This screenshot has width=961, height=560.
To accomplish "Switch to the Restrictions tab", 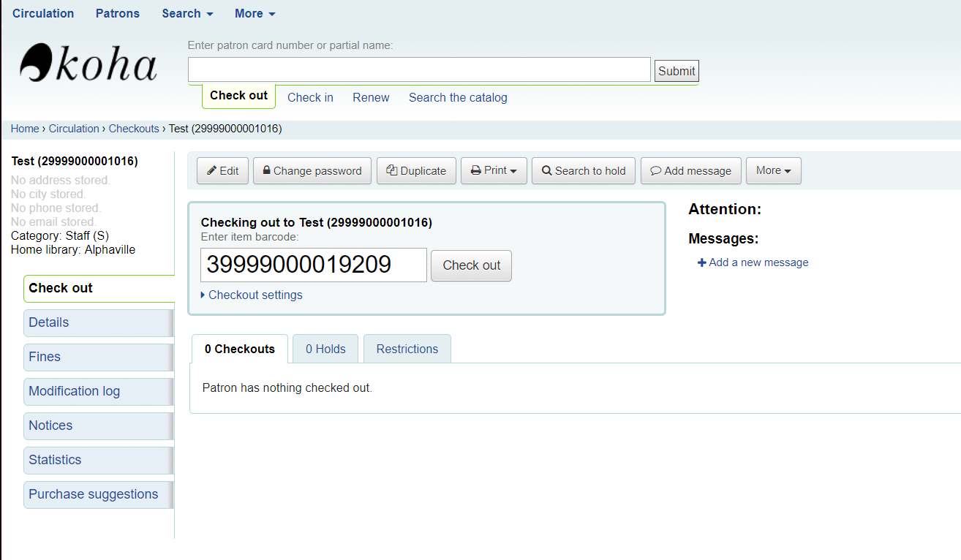I will tap(407, 349).
